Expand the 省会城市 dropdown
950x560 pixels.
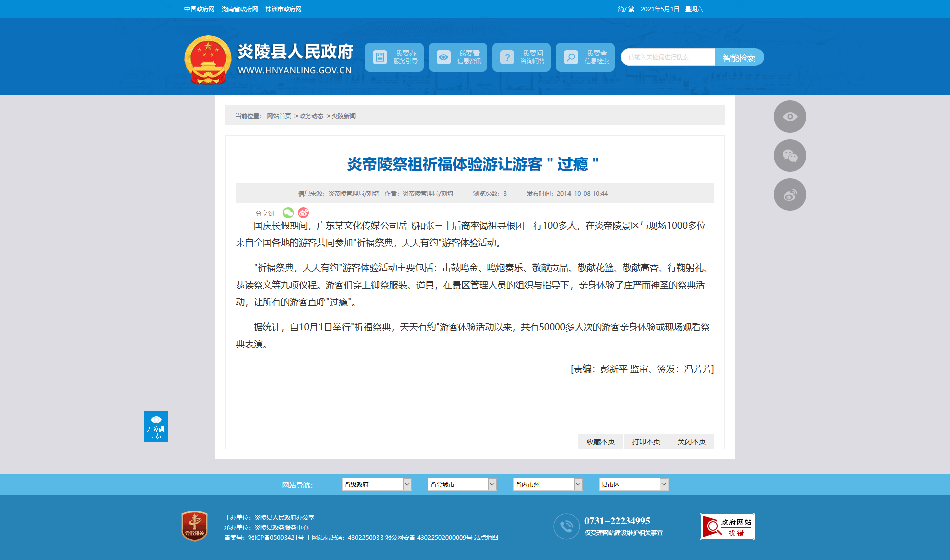(x=462, y=484)
